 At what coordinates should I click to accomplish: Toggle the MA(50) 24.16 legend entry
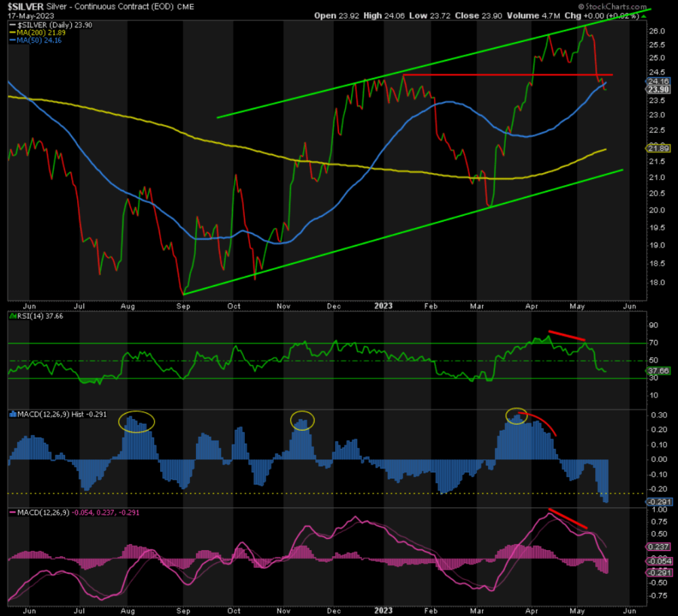click(36, 39)
